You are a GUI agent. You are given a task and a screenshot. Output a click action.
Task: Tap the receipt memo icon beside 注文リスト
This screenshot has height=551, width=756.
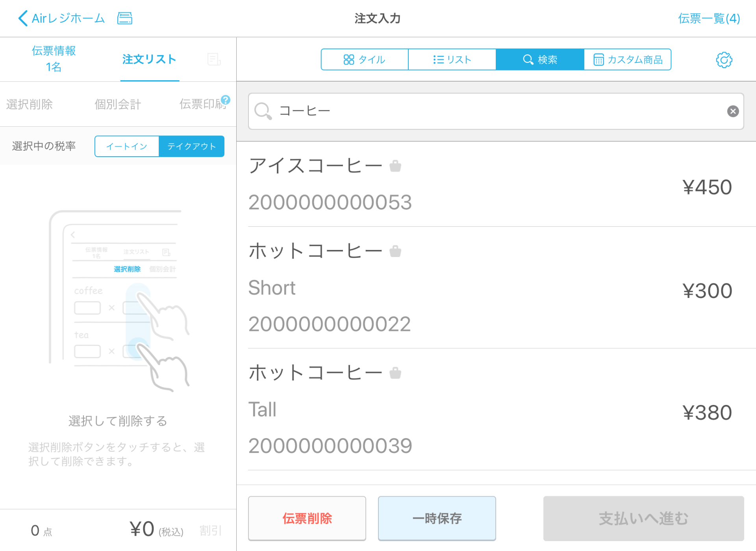214,59
